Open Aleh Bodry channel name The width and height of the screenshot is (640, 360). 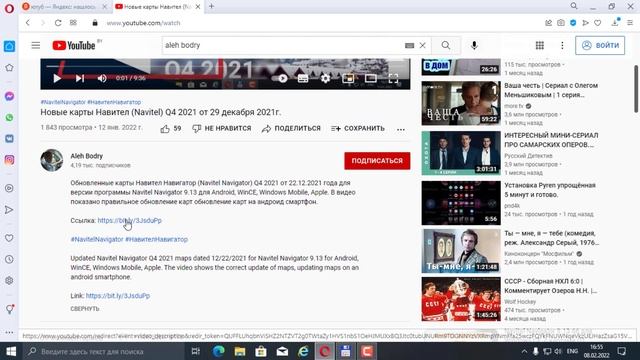(x=87, y=156)
